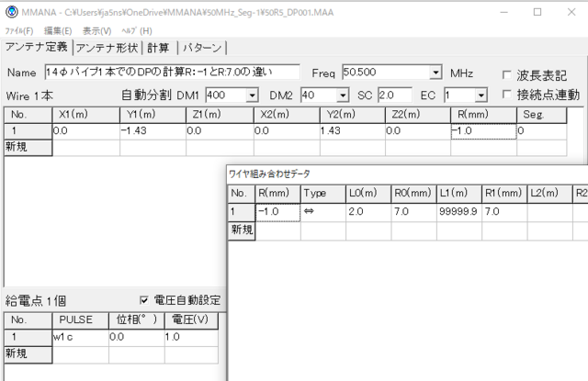Toggle the 接続点連動 checkbox
Screen dimensions: 588x381
click(508, 95)
